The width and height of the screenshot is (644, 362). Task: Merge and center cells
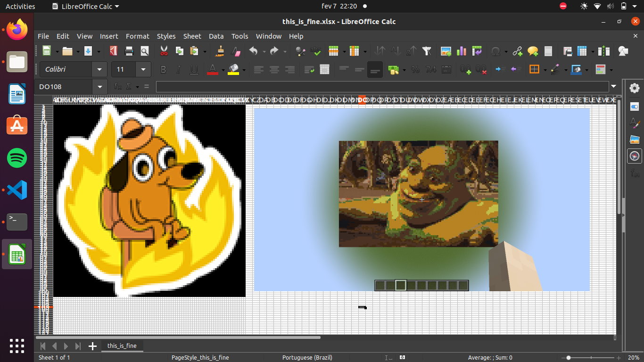pos(324,69)
